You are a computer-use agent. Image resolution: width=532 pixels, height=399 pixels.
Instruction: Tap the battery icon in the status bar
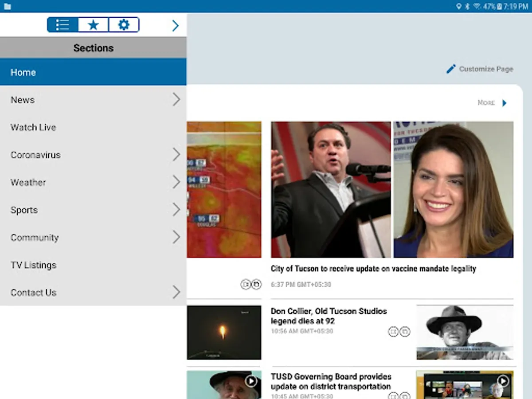(x=500, y=6)
